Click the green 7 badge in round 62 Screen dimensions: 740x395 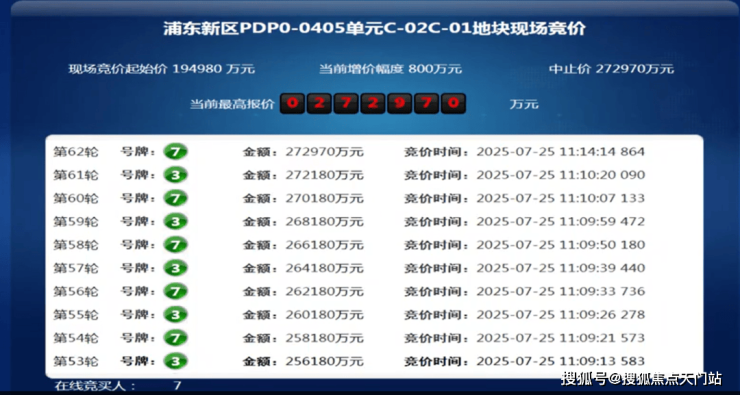click(176, 152)
